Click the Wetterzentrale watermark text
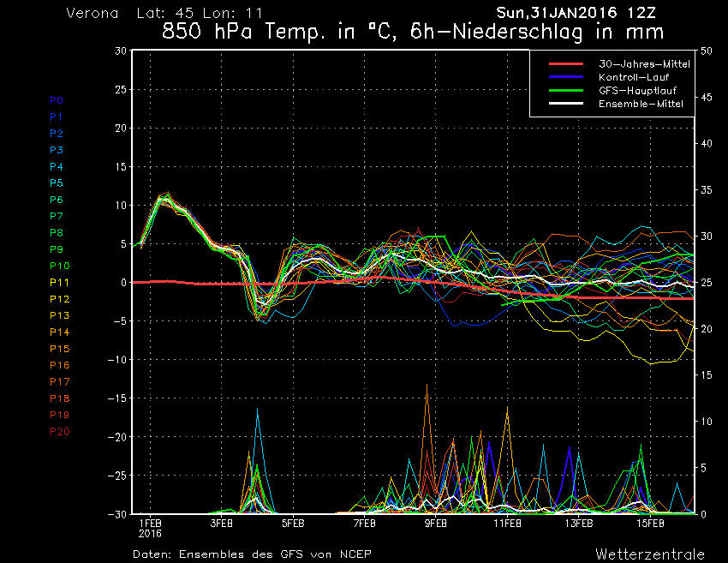 coord(649,554)
